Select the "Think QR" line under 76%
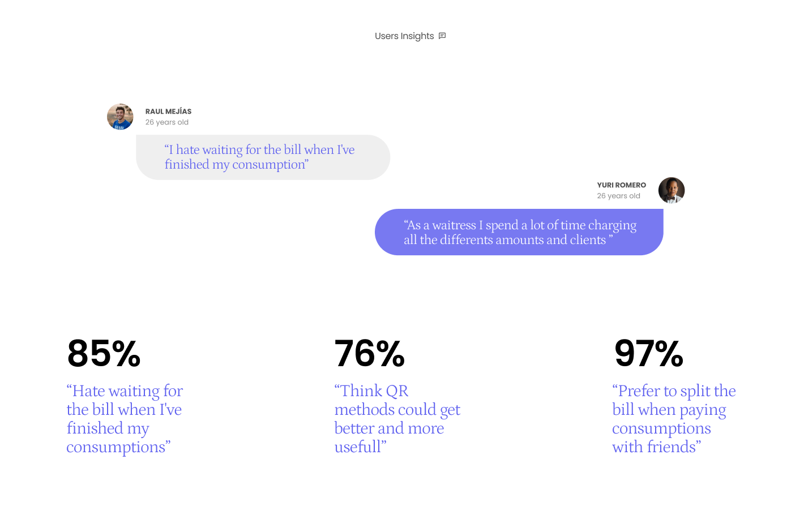The width and height of the screenshot is (804, 532). 371,391
